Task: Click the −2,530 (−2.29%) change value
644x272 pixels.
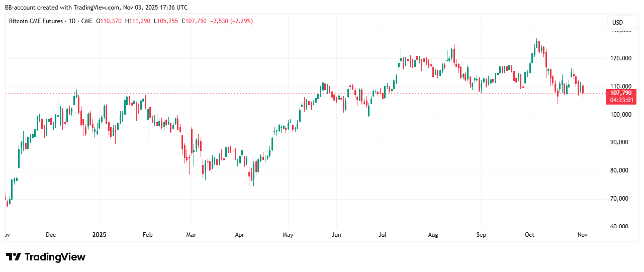Action: [x=232, y=21]
